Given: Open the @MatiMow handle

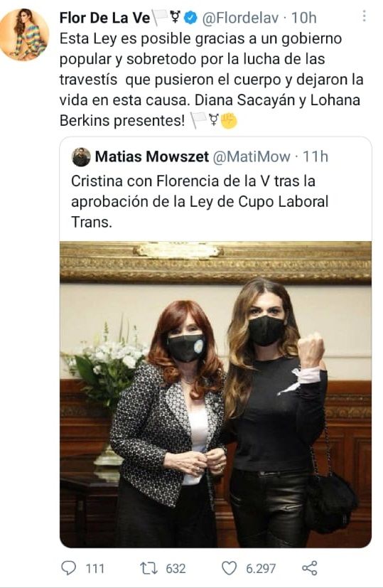Looking at the screenshot, I should tap(252, 156).
